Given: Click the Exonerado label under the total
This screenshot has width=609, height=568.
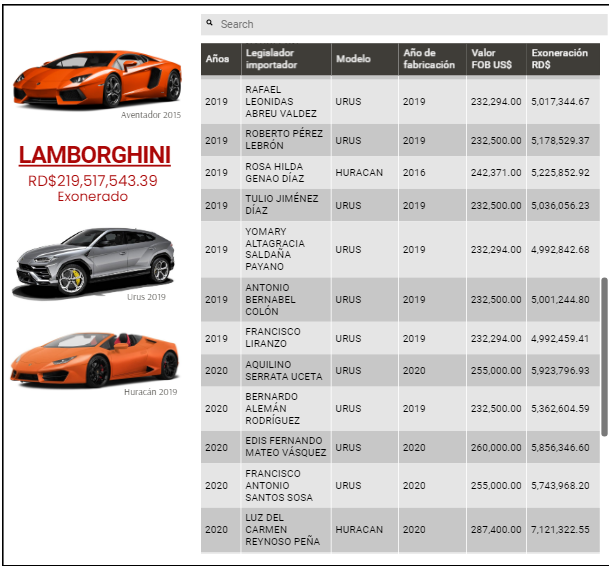Looking at the screenshot, I should (92, 197).
